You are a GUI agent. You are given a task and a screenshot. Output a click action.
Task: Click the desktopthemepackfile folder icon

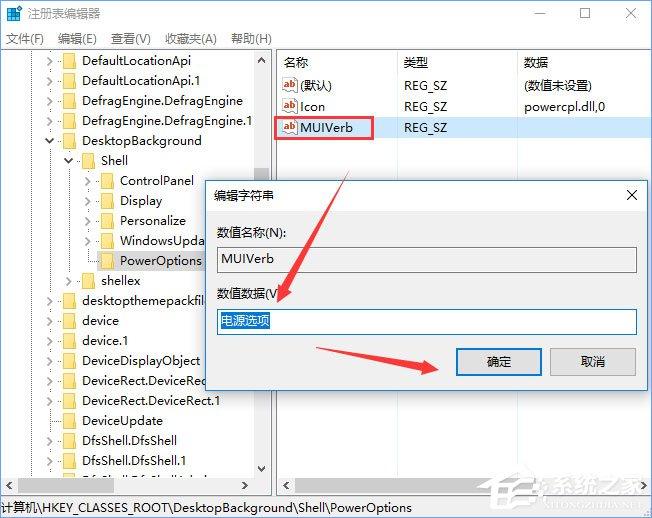click(69, 301)
